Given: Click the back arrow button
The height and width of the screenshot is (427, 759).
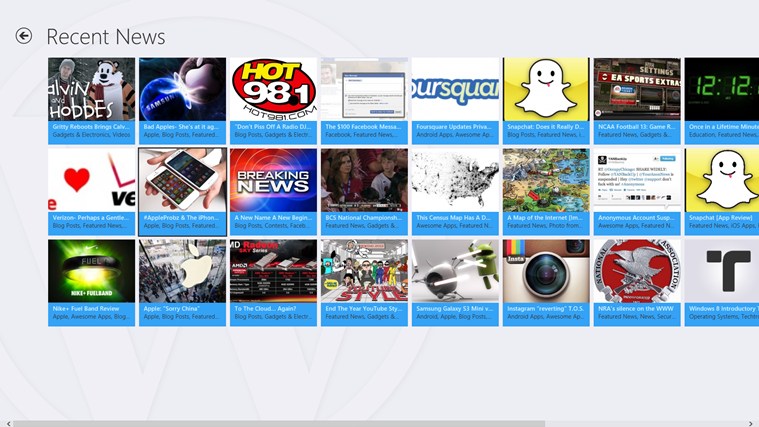Looking at the screenshot, I should 24,36.
